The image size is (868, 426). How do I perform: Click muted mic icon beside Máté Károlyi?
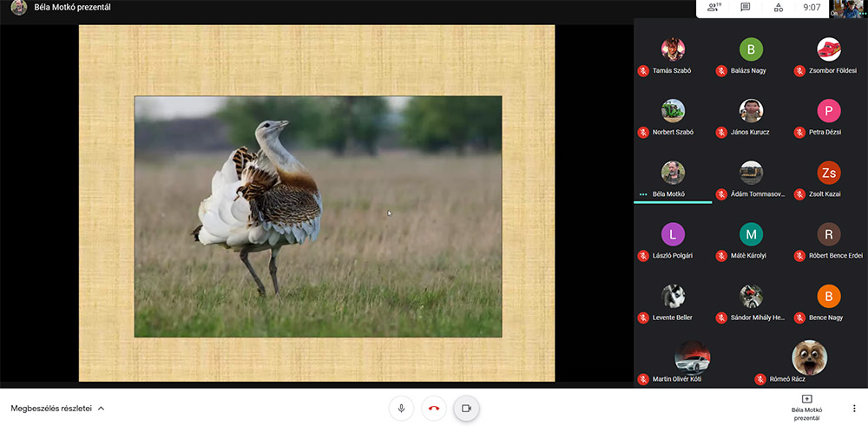(721, 256)
